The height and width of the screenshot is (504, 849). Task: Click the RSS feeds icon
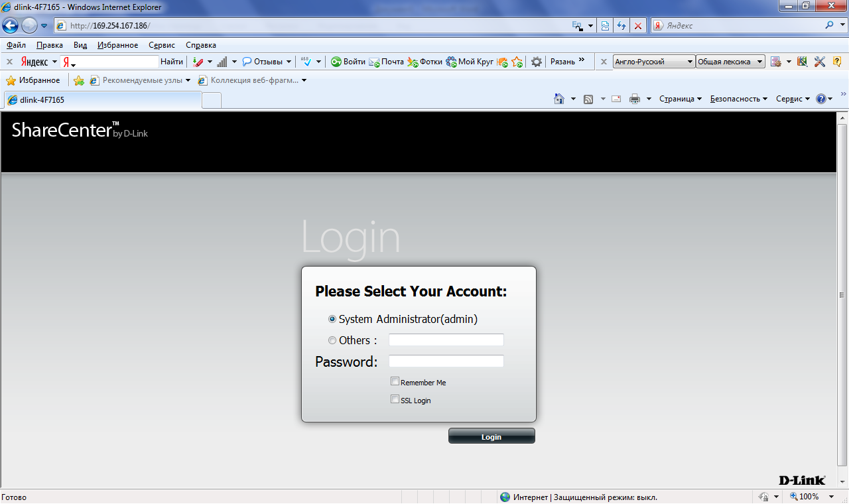coord(588,99)
